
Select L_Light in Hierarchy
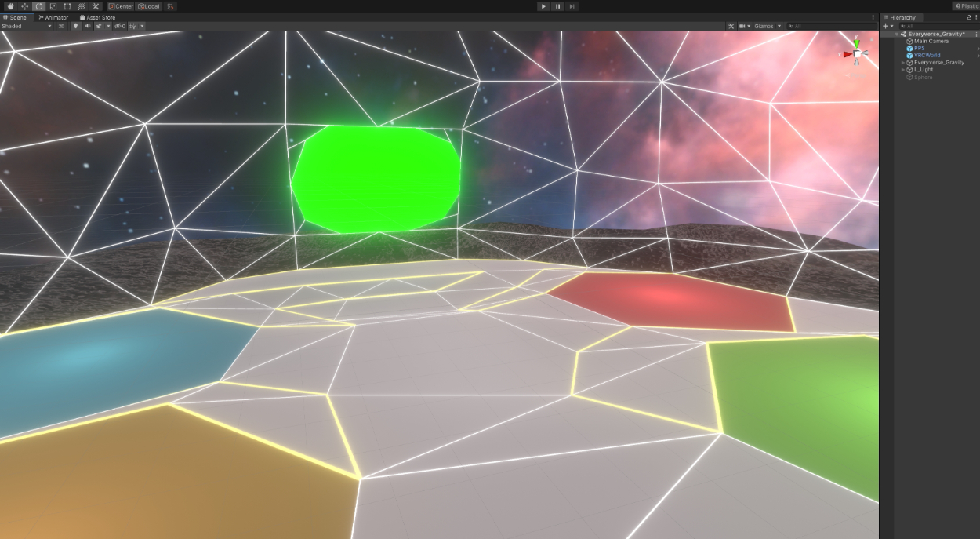(924, 69)
